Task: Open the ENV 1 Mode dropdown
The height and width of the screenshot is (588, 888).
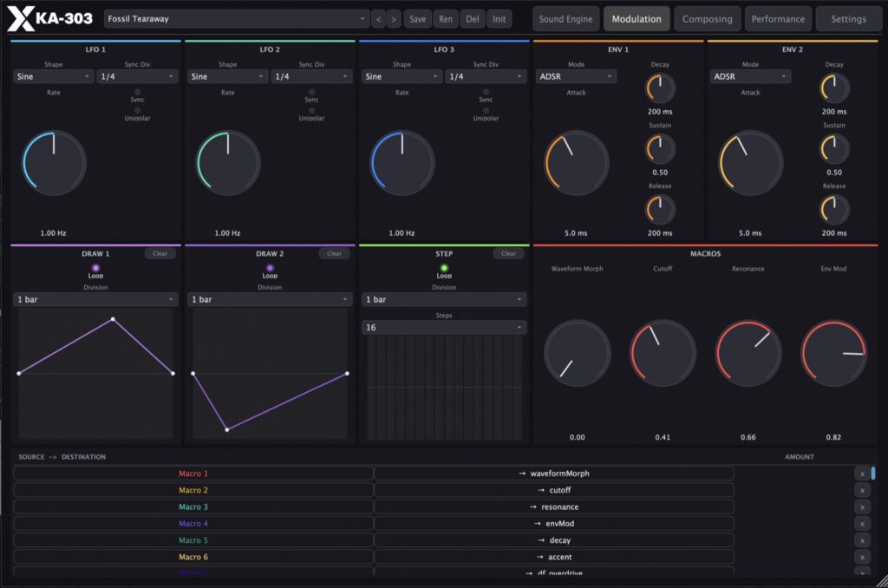Action: (576, 76)
